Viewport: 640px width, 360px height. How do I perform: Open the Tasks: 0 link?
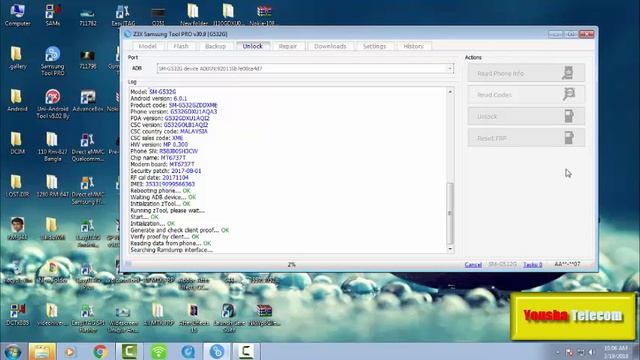coord(533,264)
